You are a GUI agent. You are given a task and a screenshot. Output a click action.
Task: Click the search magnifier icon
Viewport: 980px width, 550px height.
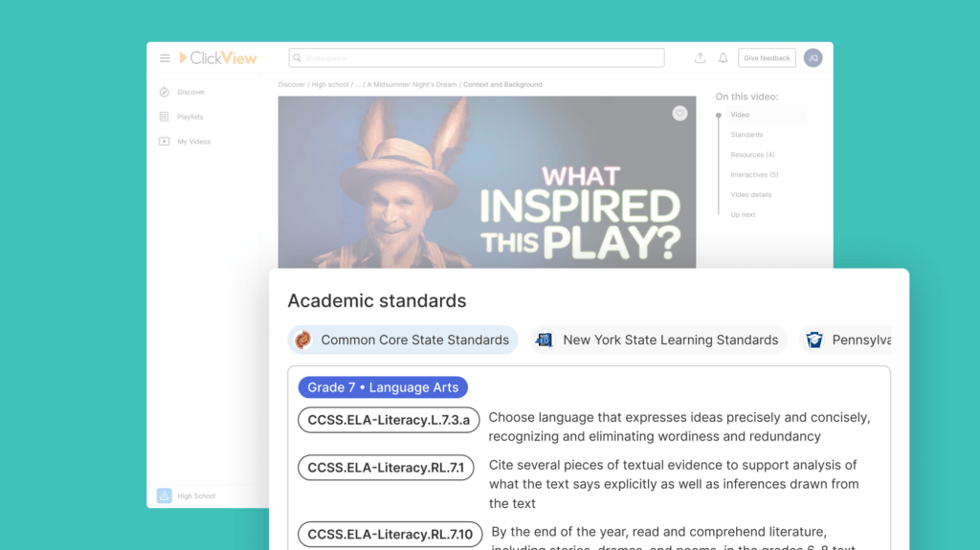(297, 58)
